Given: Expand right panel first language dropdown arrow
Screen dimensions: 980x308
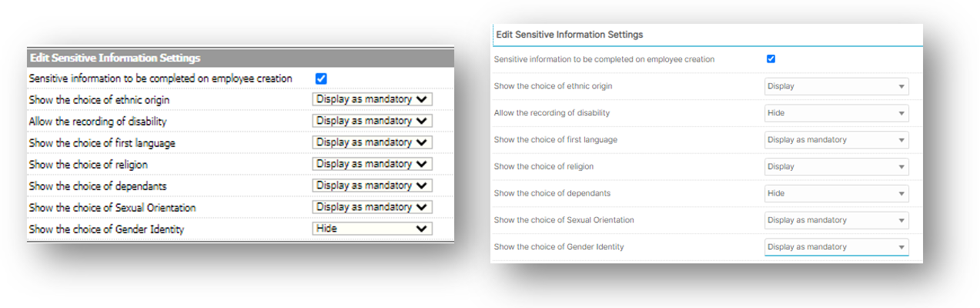Looking at the screenshot, I should [x=901, y=140].
